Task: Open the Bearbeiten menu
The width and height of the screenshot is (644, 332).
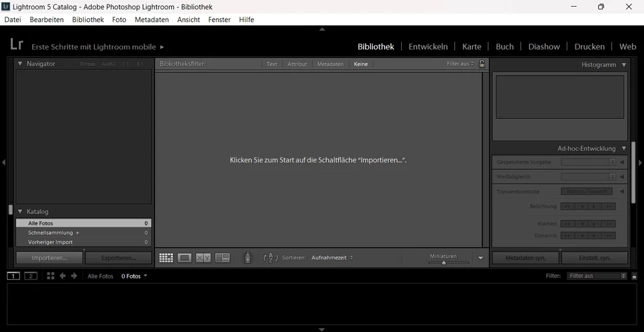Action: click(x=47, y=19)
